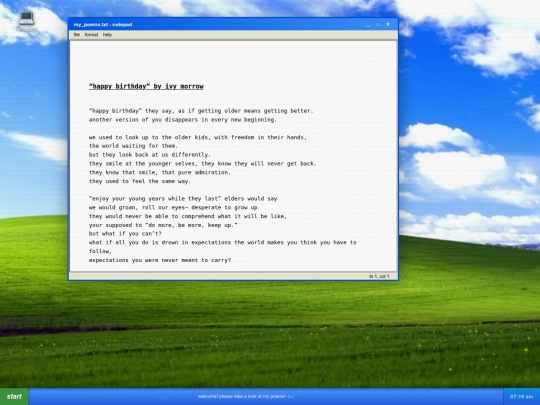
Task: Click the "ln 1, col 1" status bar indicator
Action: 379,276
